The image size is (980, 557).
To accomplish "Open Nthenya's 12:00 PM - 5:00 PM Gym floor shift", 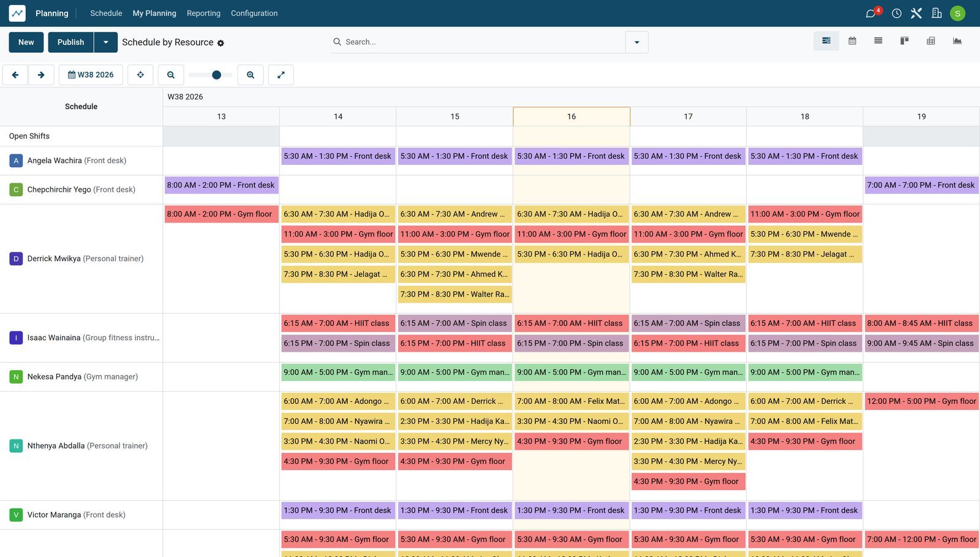I will pyautogui.click(x=921, y=401).
